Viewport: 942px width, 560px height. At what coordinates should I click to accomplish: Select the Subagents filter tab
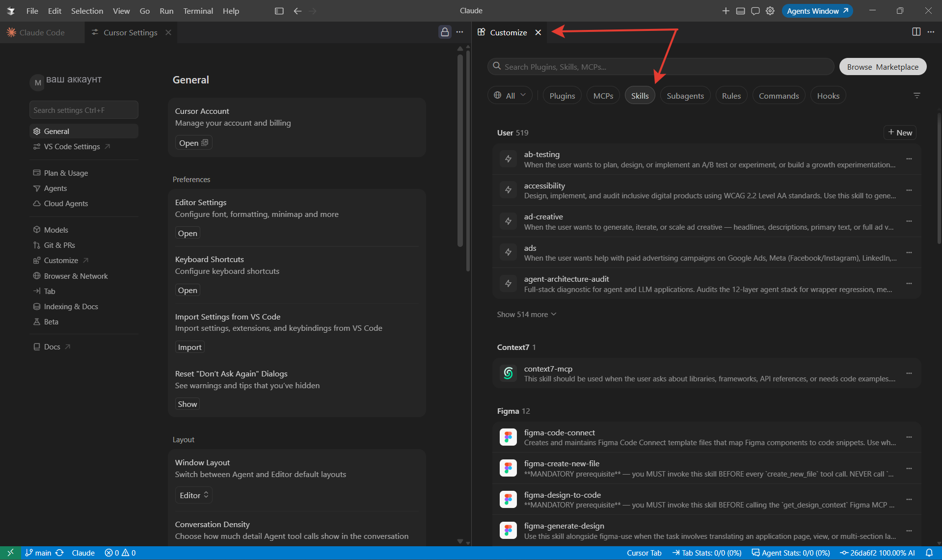pyautogui.click(x=685, y=96)
